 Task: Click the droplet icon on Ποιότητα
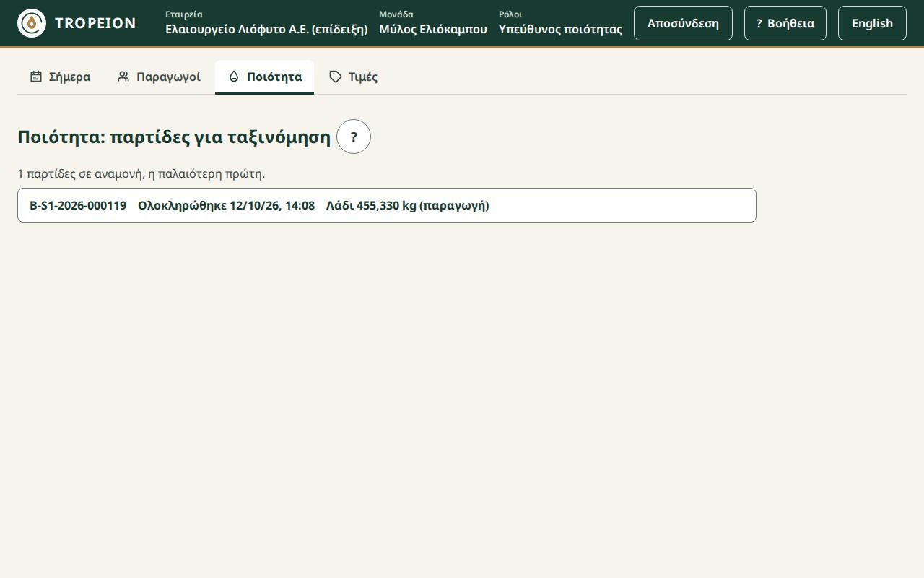click(234, 77)
